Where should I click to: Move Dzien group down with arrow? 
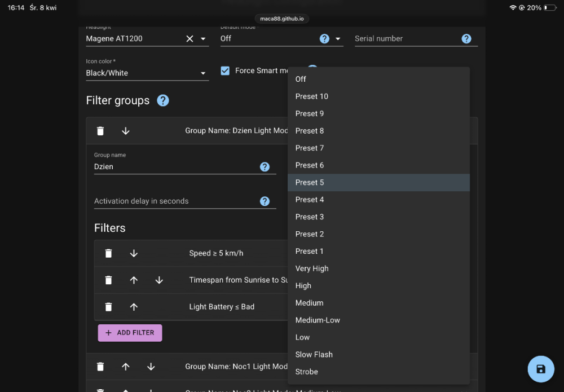tap(126, 131)
